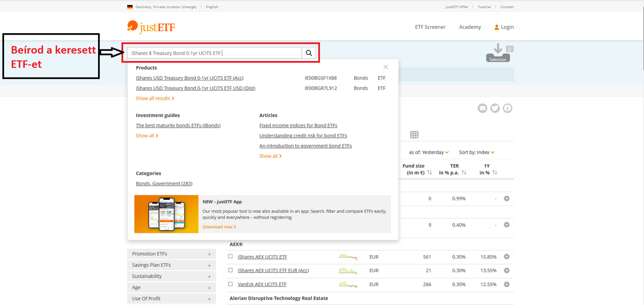644x305 pixels.
Task: Share page on Twitter icon
Action: [x=495, y=108]
